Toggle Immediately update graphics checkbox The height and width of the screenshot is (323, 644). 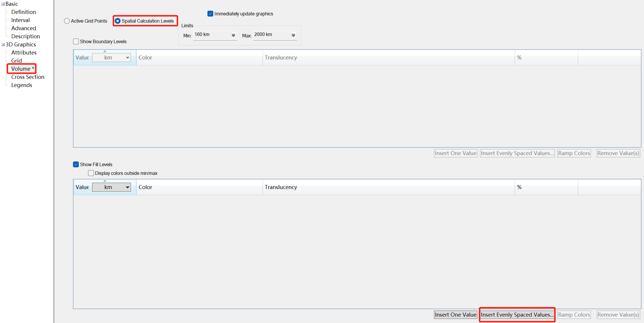click(210, 14)
